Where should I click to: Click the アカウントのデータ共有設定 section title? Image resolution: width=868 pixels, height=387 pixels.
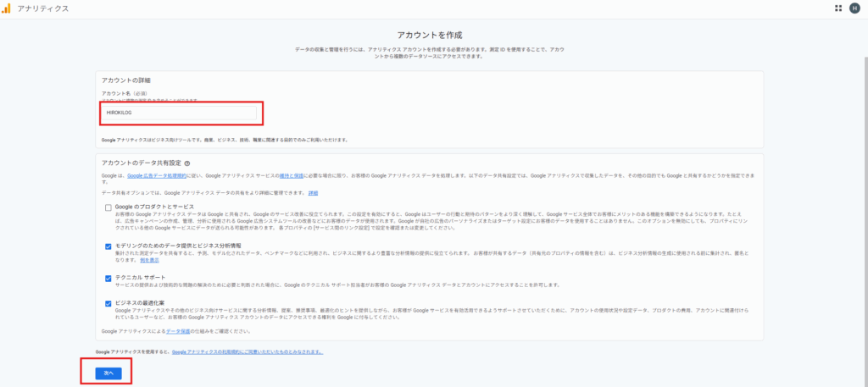(142, 163)
